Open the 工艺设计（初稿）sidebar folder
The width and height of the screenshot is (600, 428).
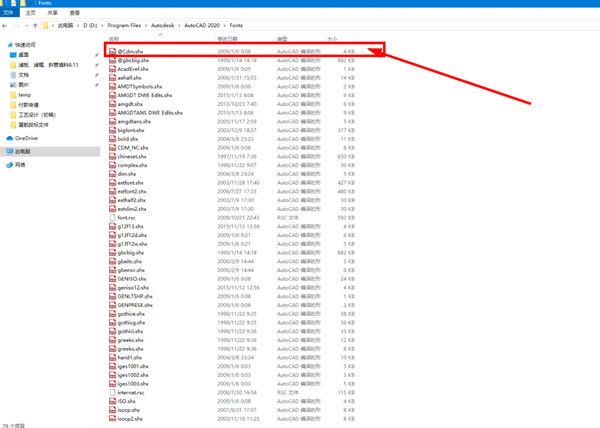[x=37, y=115]
